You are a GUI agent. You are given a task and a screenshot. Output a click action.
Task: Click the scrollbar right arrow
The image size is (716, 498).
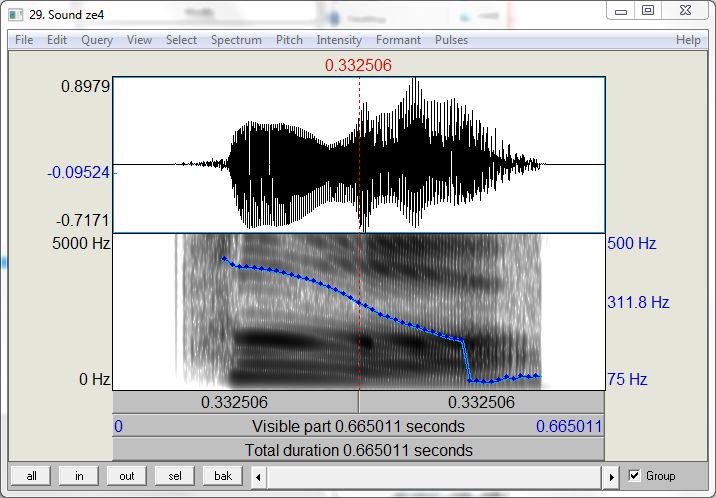tap(611, 477)
